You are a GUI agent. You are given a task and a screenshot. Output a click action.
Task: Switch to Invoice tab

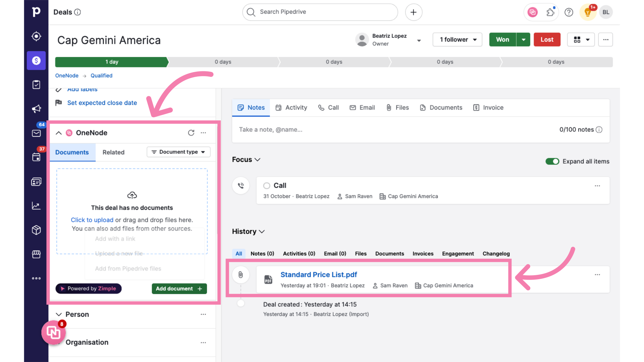click(x=488, y=108)
